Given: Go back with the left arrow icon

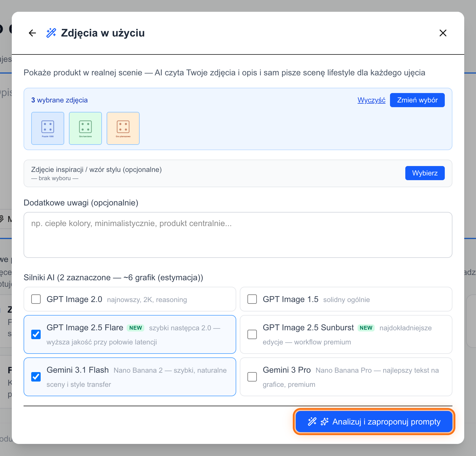Looking at the screenshot, I should coord(32,33).
